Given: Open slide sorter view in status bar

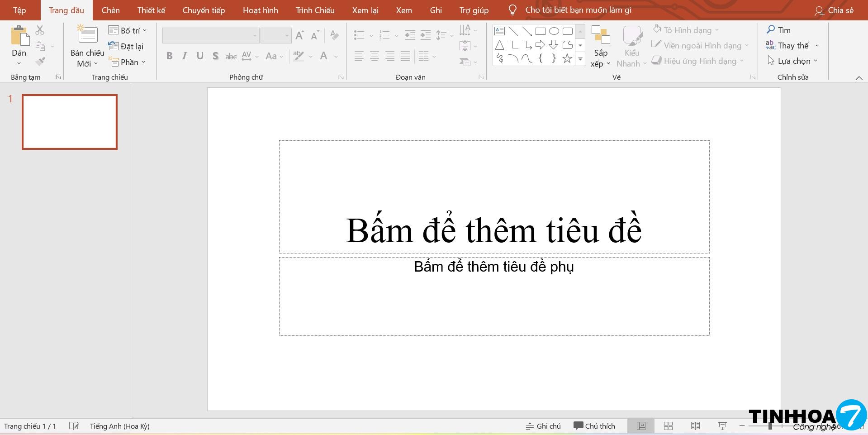Looking at the screenshot, I should [x=668, y=426].
